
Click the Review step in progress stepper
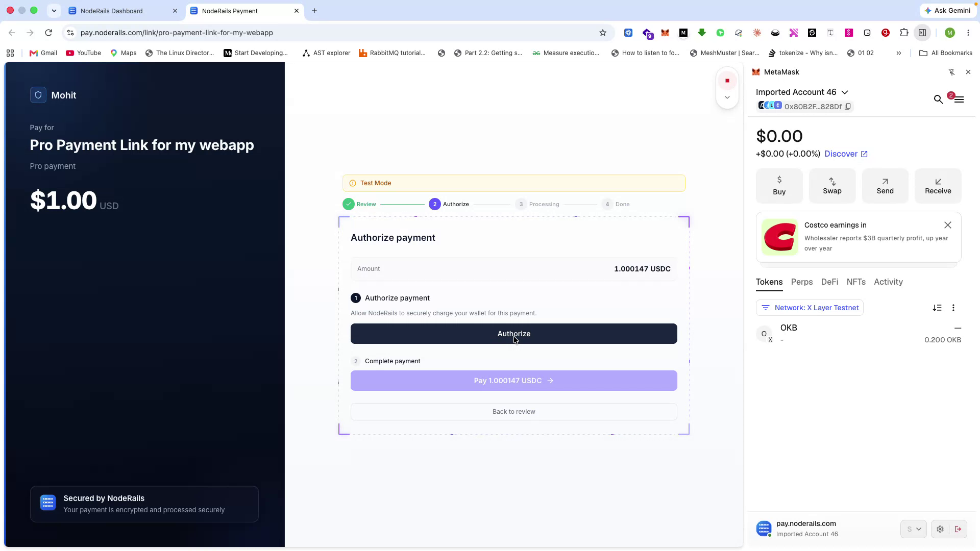tap(359, 204)
